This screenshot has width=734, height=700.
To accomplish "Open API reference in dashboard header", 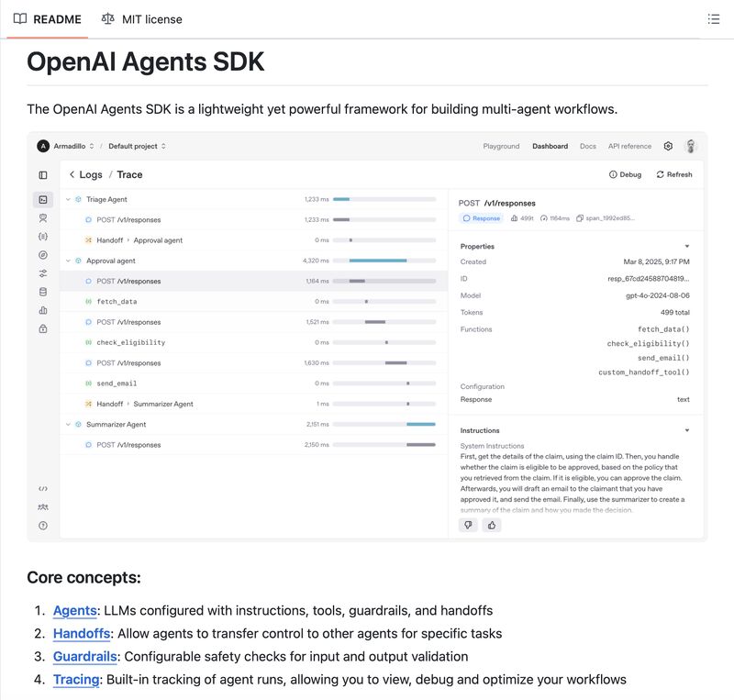I will [629, 146].
